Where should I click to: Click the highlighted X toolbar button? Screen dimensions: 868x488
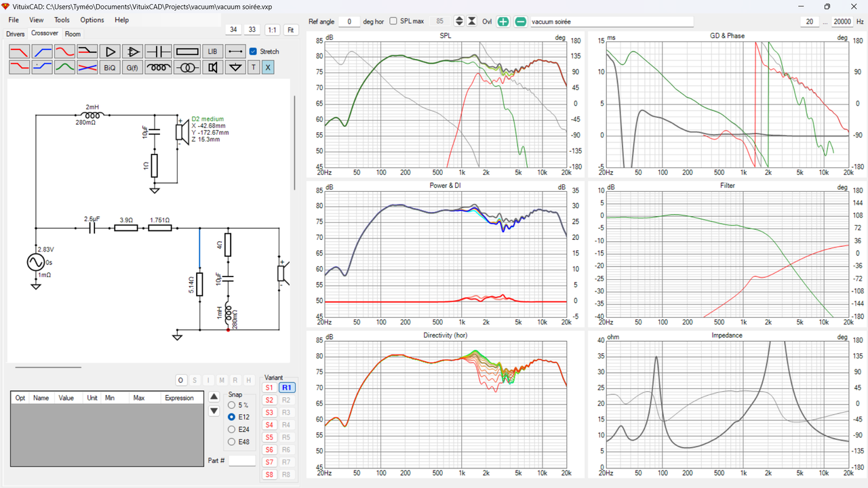(x=268, y=67)
